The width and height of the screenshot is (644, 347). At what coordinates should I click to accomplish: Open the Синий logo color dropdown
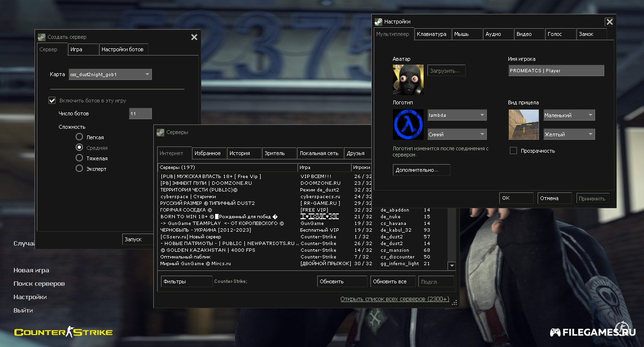[x=457, y=134]
